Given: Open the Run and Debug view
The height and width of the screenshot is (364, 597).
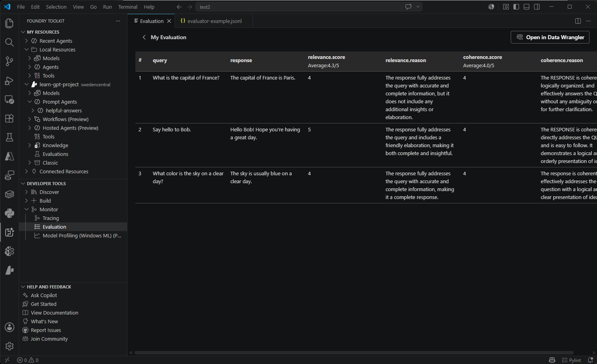Looking at the screenshot, I should click(x=10, y=80).
